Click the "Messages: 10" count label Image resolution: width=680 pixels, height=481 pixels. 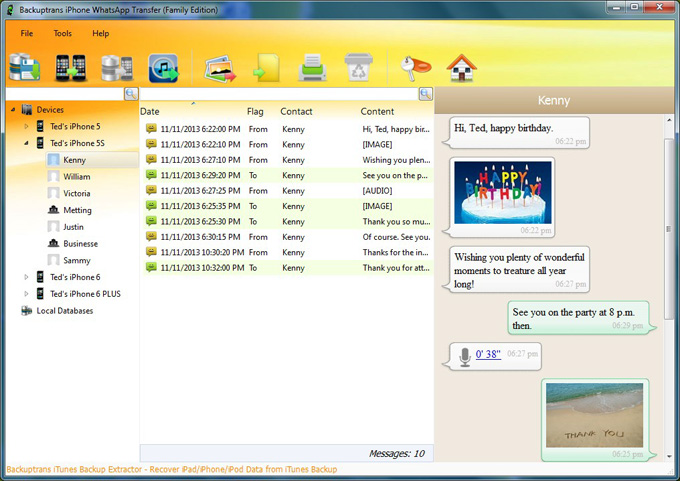[x=396, y=454]
